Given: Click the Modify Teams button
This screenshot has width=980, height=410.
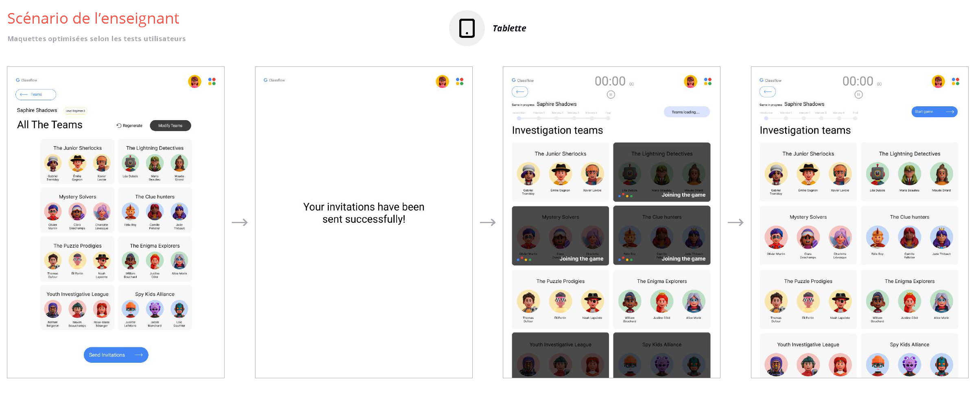Looking at the screenshot, I should (x=170, y=125).
